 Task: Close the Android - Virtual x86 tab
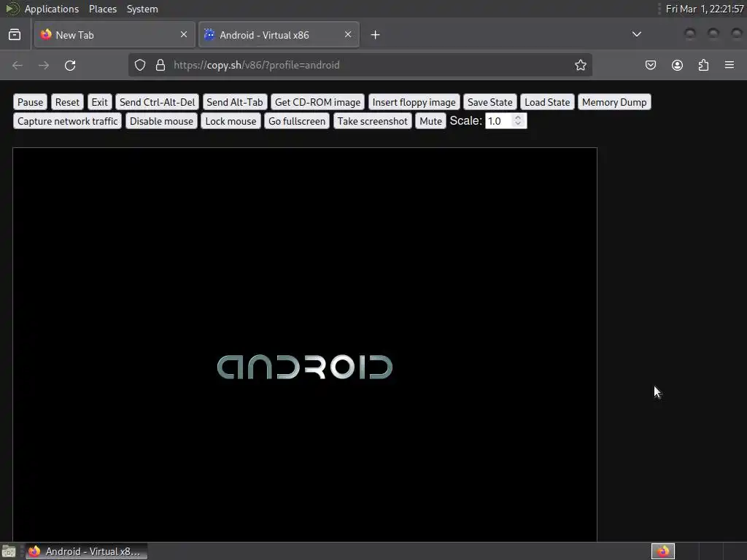pyautogui.click(x=348, y=34)
